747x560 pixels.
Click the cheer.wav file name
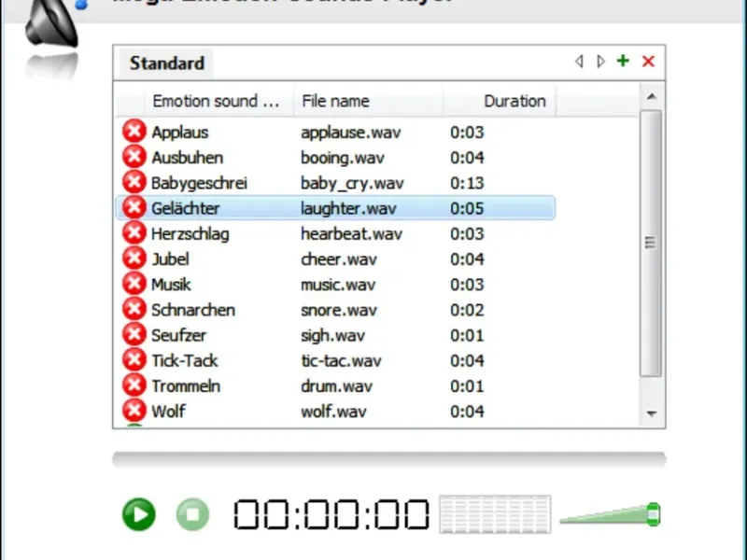(x=339, y=259)
